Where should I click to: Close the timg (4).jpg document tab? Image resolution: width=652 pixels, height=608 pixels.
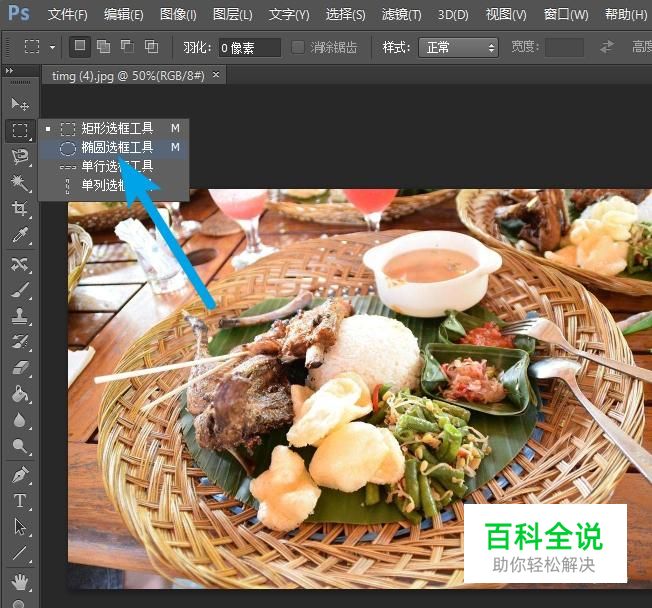216,75
